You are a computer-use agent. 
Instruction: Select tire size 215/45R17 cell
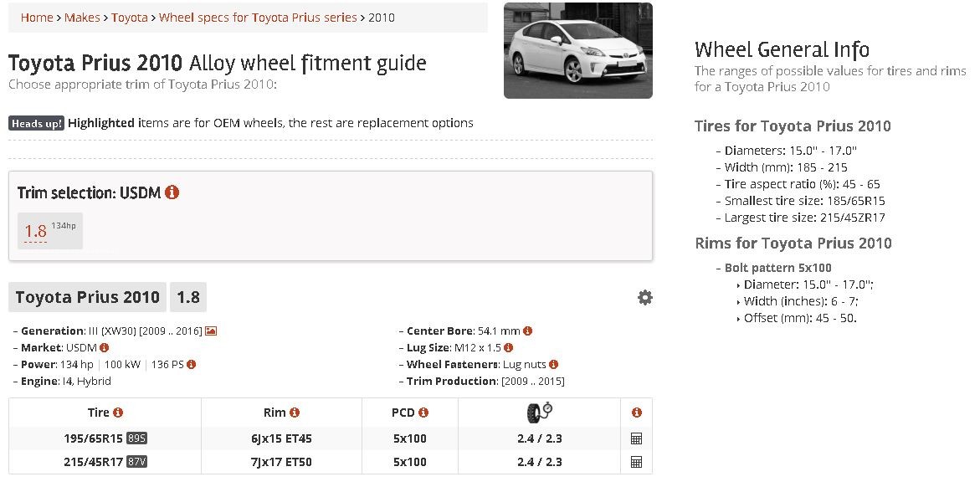93,462
